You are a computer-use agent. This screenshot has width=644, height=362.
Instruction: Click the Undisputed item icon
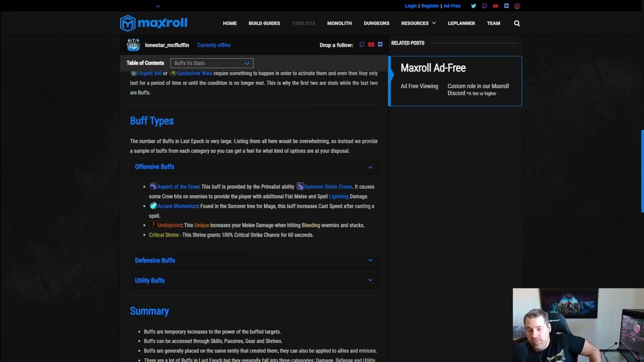click(x=153, y=225)
